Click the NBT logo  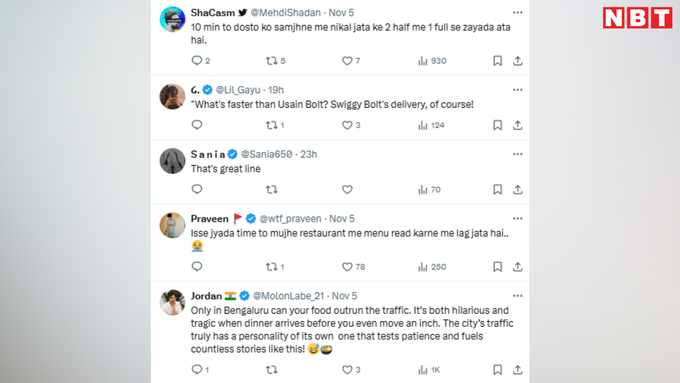(x=638, y=18)
